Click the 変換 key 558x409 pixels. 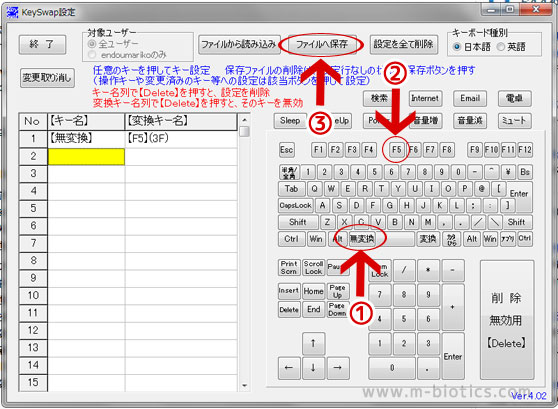tap(428, 239)
